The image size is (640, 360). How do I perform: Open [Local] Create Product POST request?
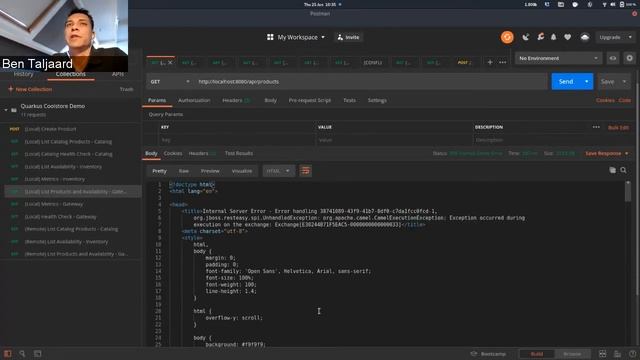tap(71, 129)
